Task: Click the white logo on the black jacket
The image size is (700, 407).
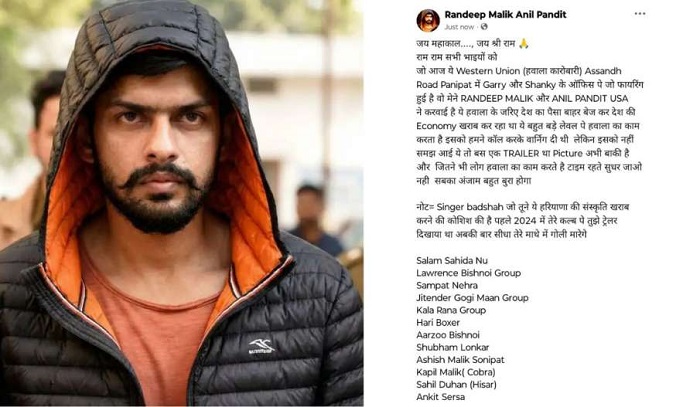Action: (261, 346)
